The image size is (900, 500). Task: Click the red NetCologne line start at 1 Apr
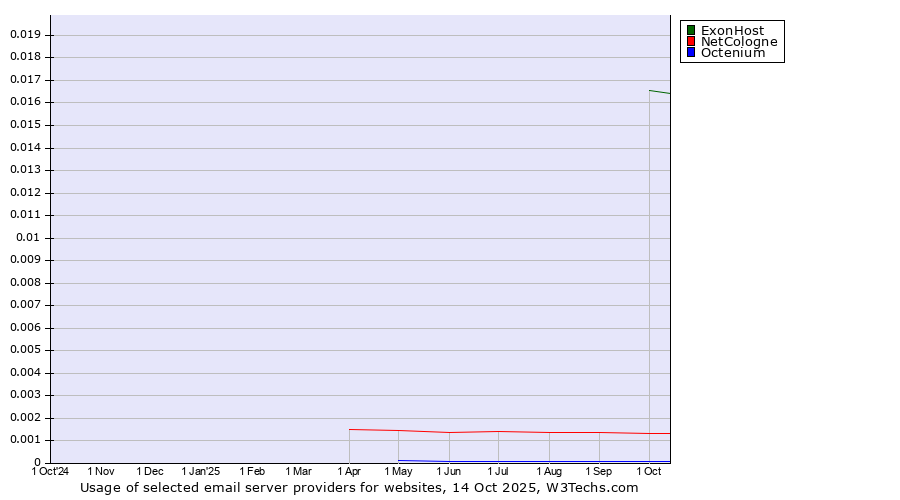(x=350, y=429)
